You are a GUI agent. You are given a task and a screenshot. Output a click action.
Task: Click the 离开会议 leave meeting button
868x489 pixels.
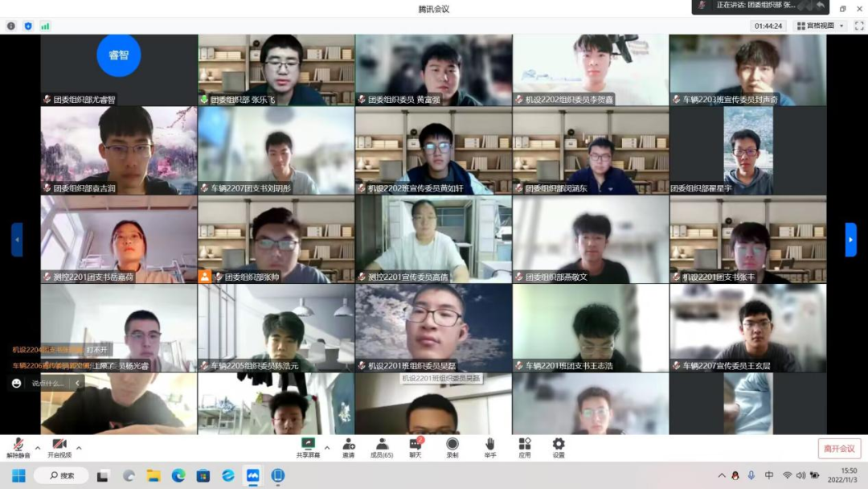click(839, 448)
